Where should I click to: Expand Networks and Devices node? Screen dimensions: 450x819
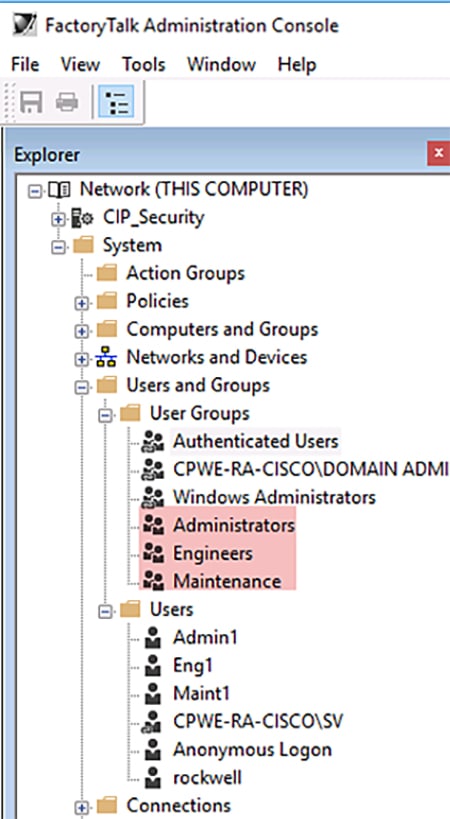81,360
